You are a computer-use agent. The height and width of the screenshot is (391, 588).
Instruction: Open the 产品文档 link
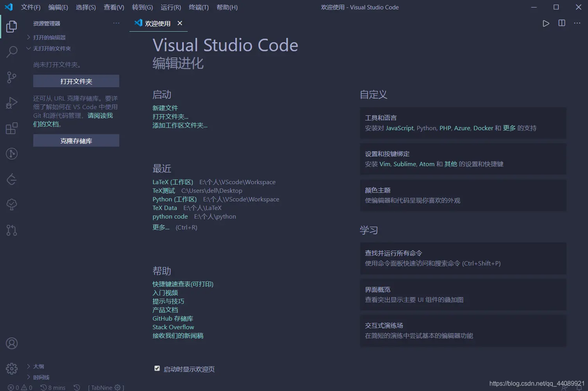coord(165,310)
